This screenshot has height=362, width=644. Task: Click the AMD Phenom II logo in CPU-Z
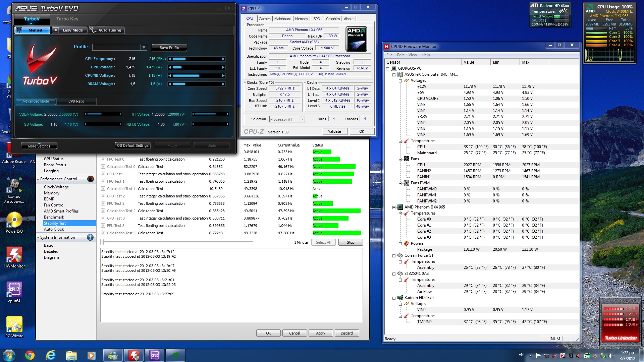tap(356, 39)
